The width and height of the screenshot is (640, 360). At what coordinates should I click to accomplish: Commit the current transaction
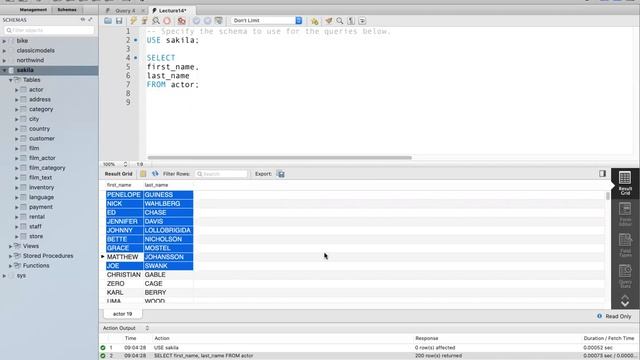[196, 20]
